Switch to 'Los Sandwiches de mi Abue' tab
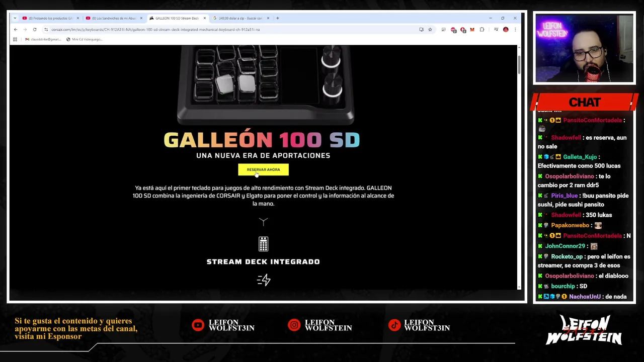This screenshot has width=644, height=362. (x=114, y=18)
